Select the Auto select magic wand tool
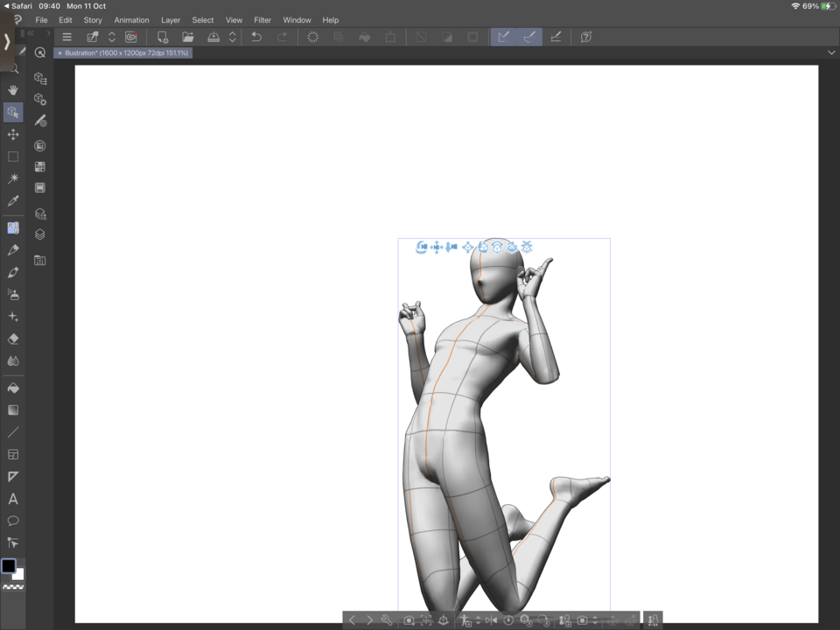This screenshot has height=630, width=840. (13, 178)
